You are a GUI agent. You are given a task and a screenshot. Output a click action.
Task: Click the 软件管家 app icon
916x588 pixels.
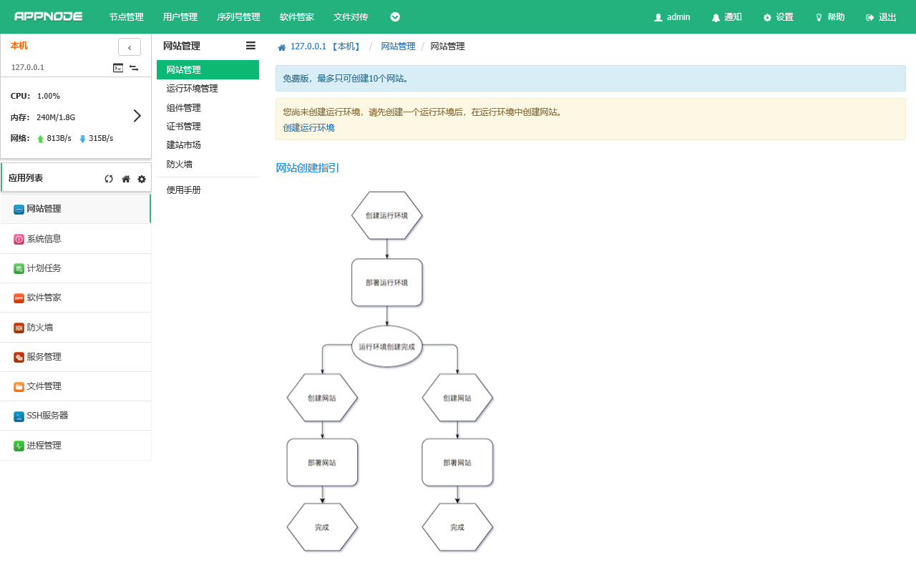click(19, 298)
